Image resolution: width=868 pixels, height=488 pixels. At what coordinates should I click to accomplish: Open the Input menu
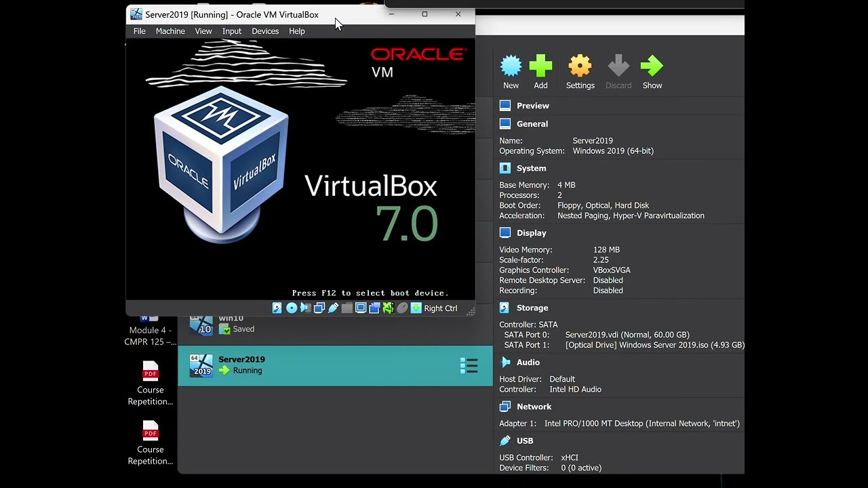(232, 31)
